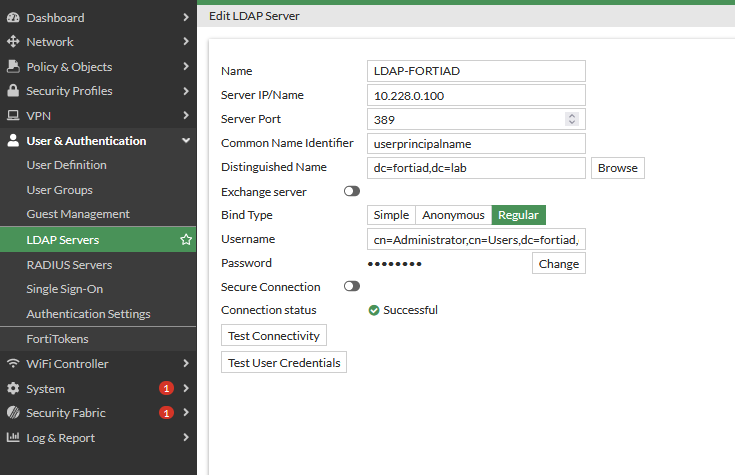Image resolution: width=735 pixels, height=475 pixels.
Task: Expand the Policy & Objects menu
Action: (x=186, y=66)
